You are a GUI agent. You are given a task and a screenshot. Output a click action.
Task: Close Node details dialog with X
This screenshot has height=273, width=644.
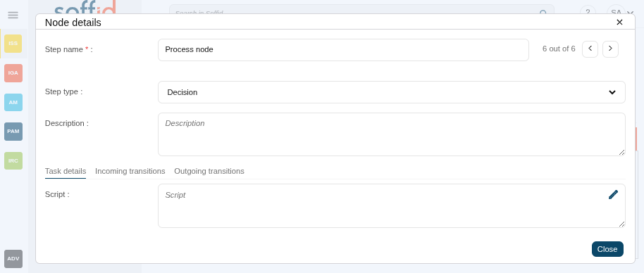620,22
